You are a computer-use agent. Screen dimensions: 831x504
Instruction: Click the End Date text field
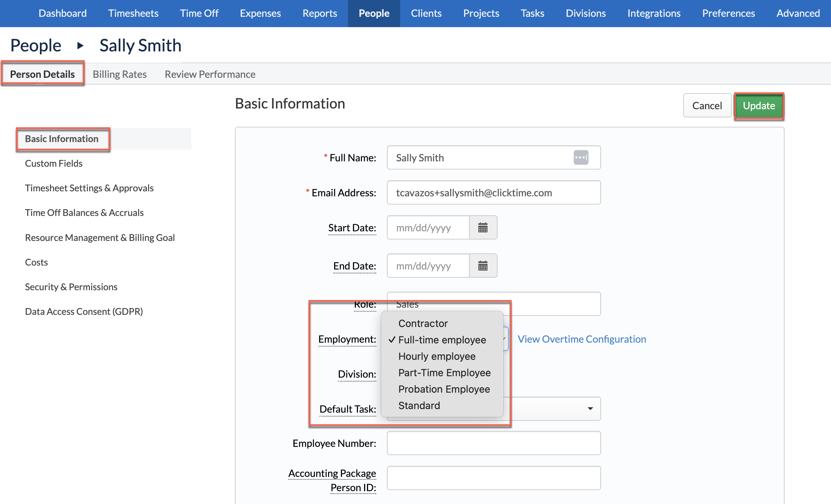click(x=428, y=266)
